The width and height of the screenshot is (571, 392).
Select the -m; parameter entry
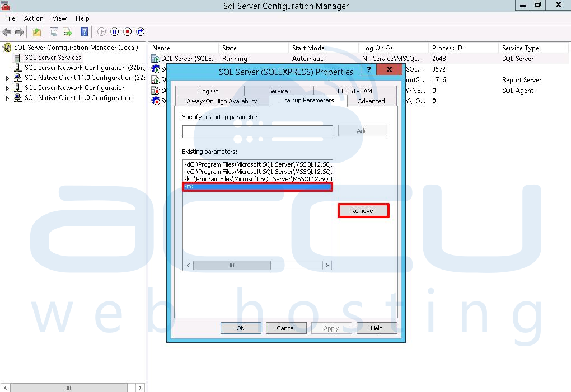[258, 187]
